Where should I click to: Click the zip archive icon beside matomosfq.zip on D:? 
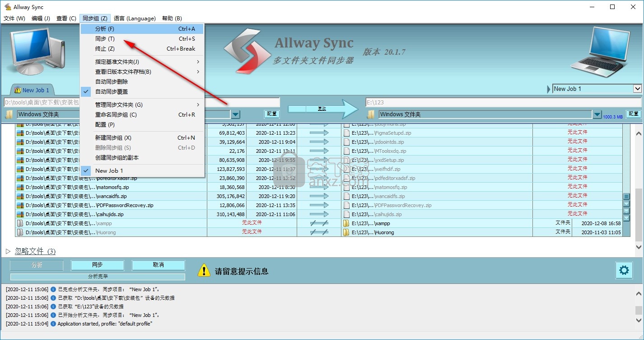[x=20, y=187]
